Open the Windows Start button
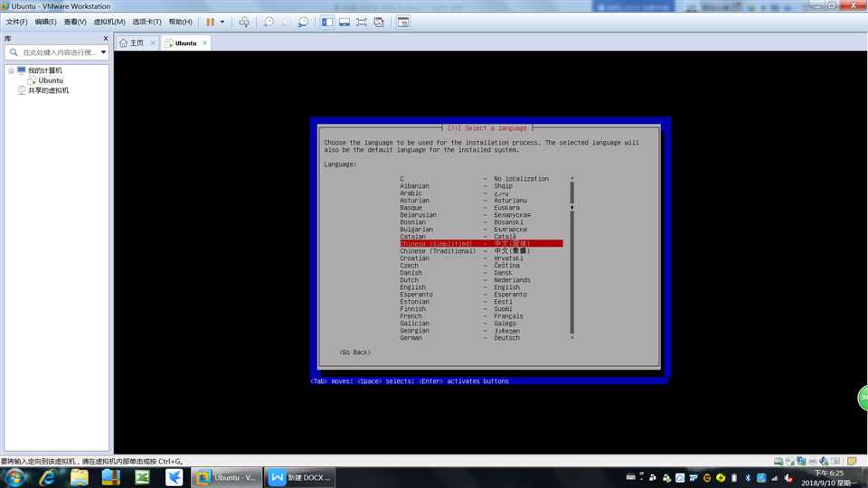Image resolution: width=868 pixels, height=488 pixels. tap(14, 477)
